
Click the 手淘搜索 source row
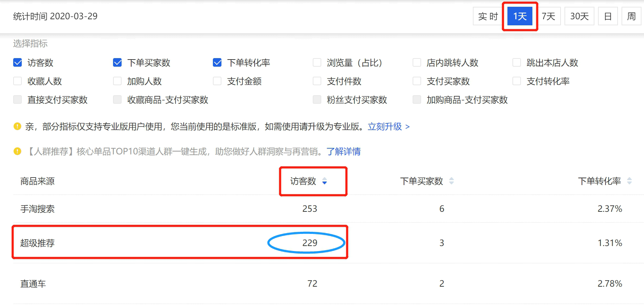(37, 209)
